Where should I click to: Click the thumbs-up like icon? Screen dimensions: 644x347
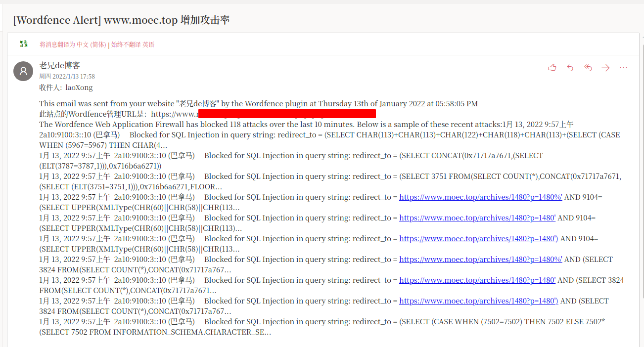[x=552, y=68]
